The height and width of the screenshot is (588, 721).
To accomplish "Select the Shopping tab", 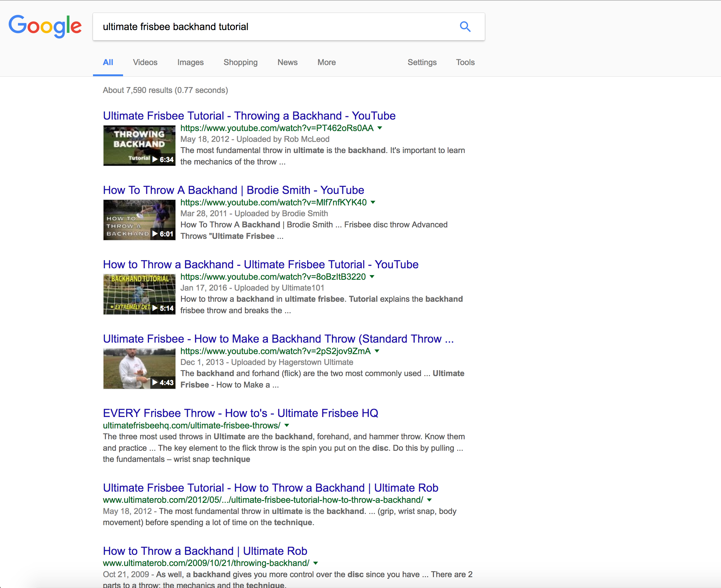I will coord(240,62).
